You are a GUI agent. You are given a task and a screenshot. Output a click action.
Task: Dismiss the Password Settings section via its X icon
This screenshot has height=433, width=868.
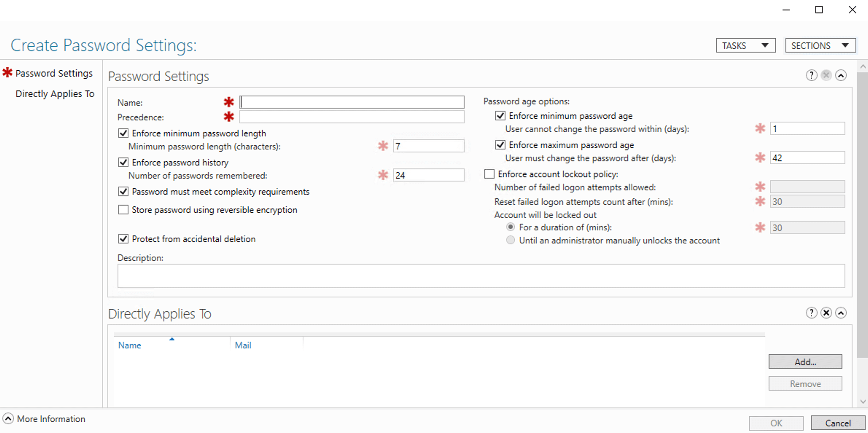pos(826,75)
